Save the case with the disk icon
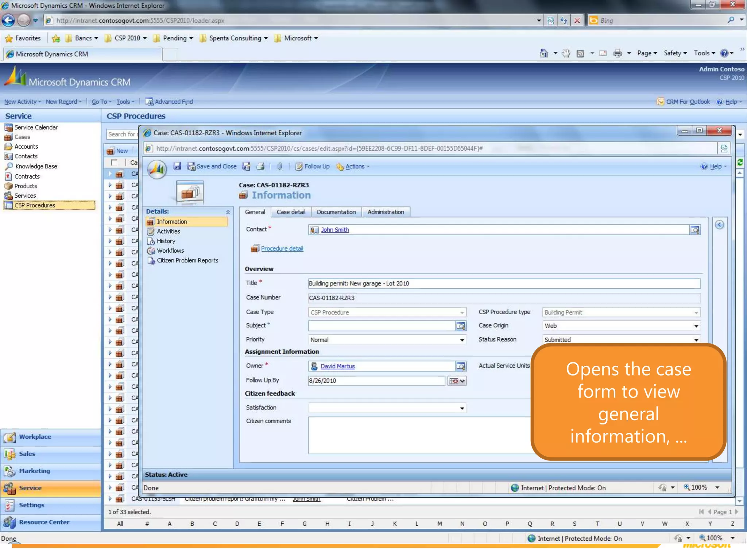 tap(177, 166)
